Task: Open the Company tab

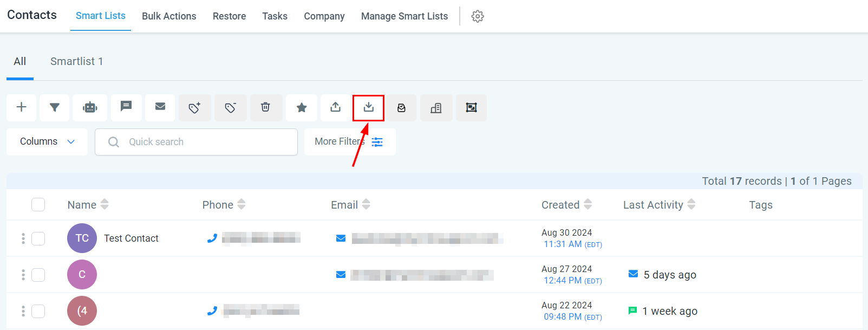Action: pyautogui.click(x=324, y=16)
